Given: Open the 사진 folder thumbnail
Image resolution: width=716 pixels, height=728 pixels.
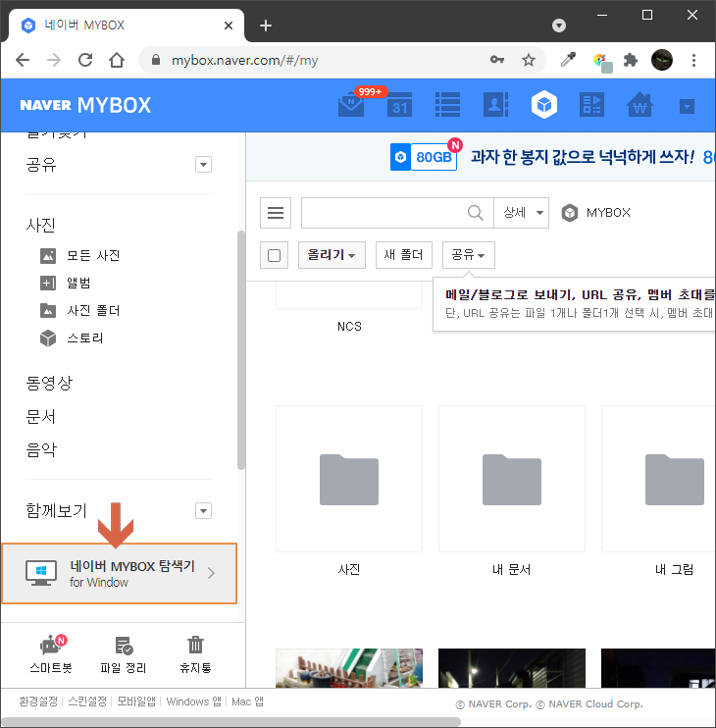Looking at the screenshot, I should 349,479.
